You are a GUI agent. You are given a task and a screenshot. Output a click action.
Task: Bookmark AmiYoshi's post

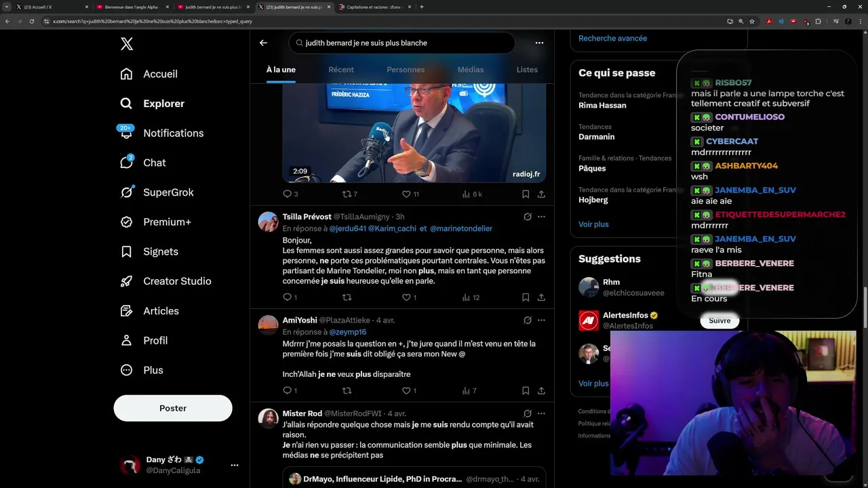click(526, 390)
